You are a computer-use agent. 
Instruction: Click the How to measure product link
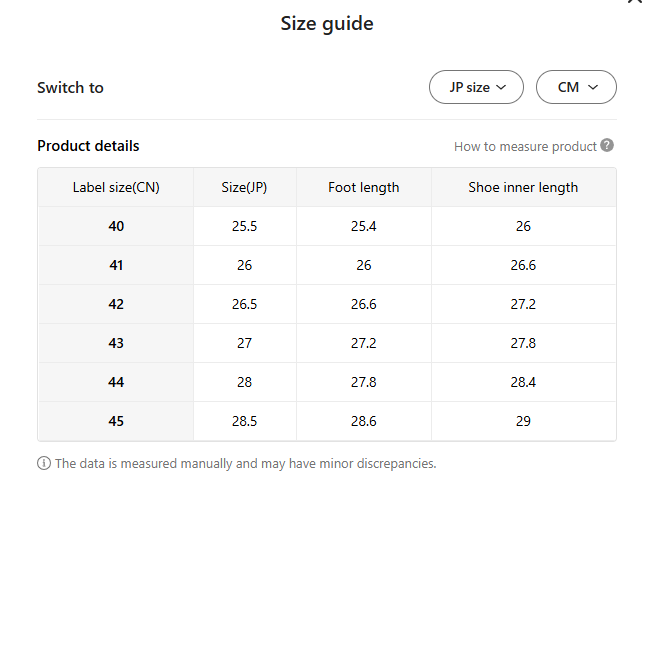(525, 147)
